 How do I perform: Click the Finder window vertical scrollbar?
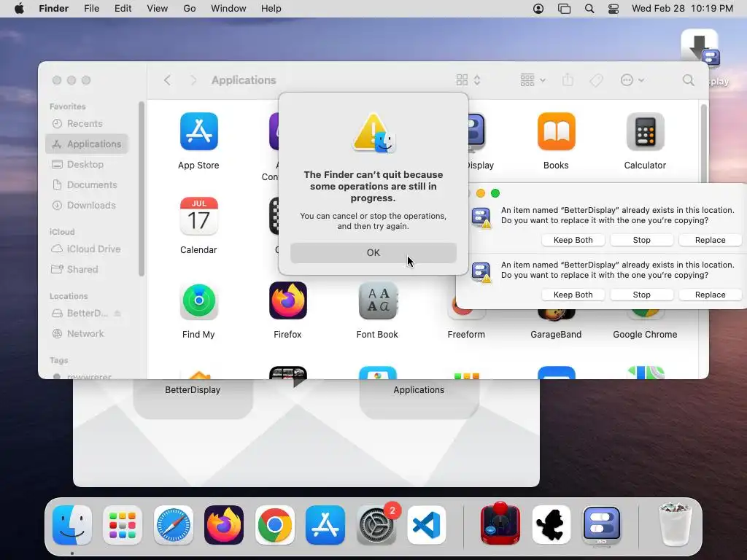click(x=704, y=144)
